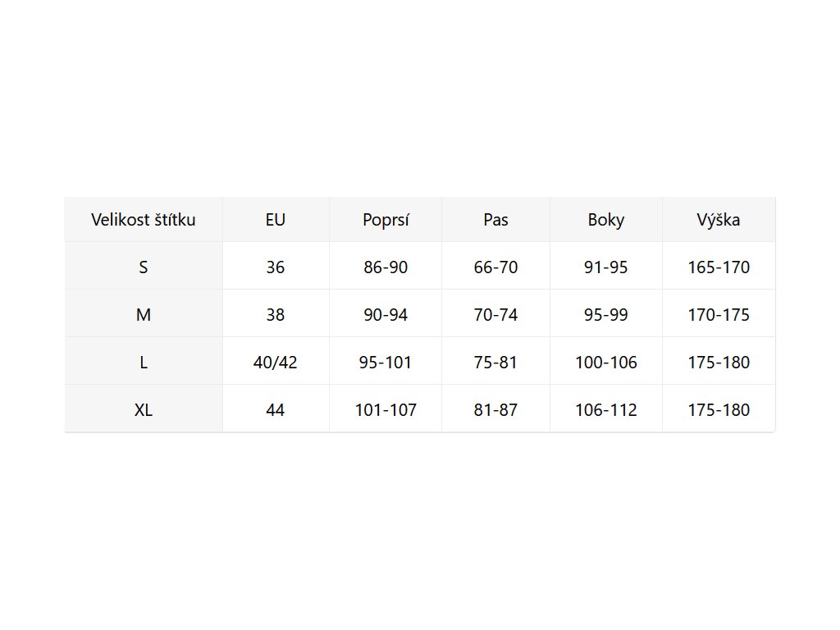
Task: Select the Poprsí column header
Action: [x=386, y=220]
